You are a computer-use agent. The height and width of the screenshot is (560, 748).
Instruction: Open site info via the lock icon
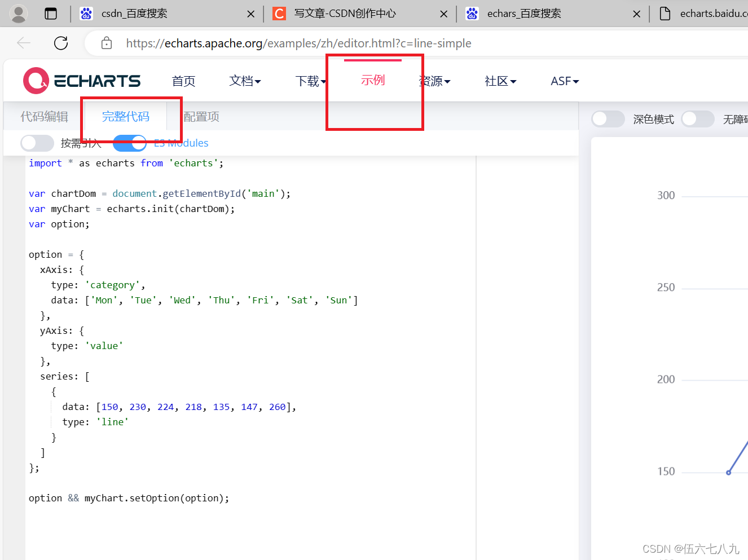pos(106,43)
